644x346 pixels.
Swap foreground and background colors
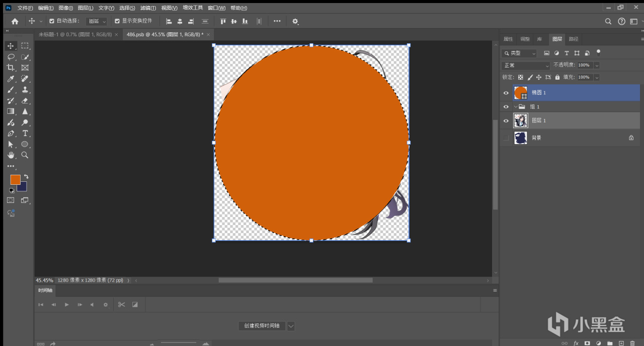(x=26, y=177)
